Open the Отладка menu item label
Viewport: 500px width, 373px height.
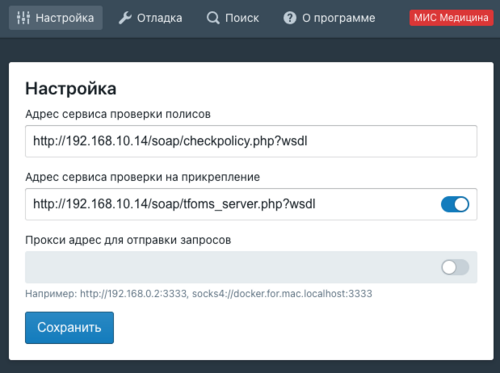click(x=160, y=18)
